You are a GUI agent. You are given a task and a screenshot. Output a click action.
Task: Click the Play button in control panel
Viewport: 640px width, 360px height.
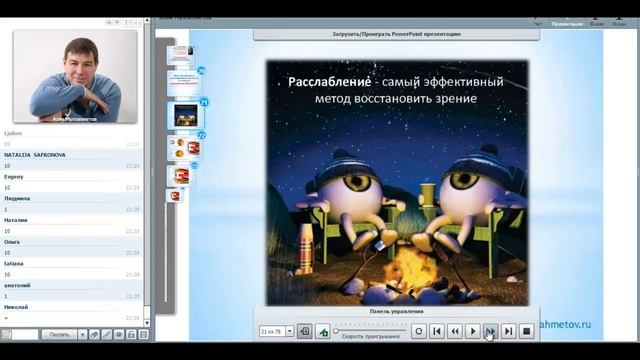coord(473,331)
